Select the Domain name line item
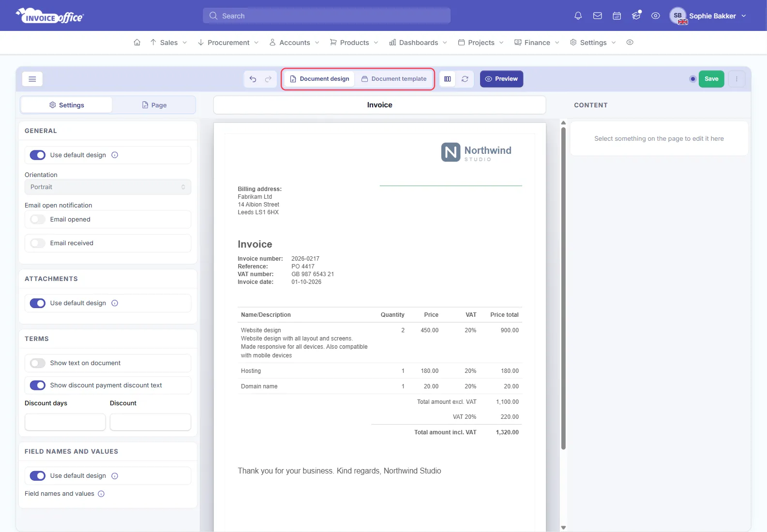 (380, 386)
